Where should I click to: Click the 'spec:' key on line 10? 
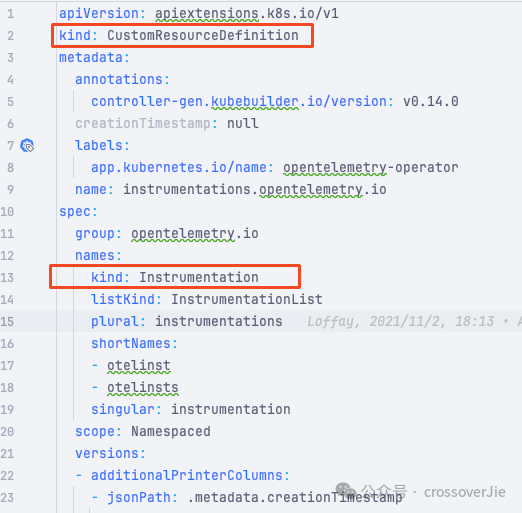pos(78,211)
